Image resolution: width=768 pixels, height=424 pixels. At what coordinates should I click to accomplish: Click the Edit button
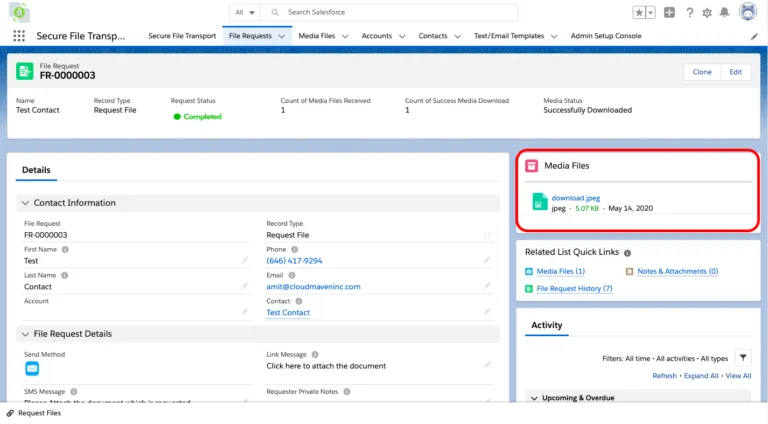[735, 72]
